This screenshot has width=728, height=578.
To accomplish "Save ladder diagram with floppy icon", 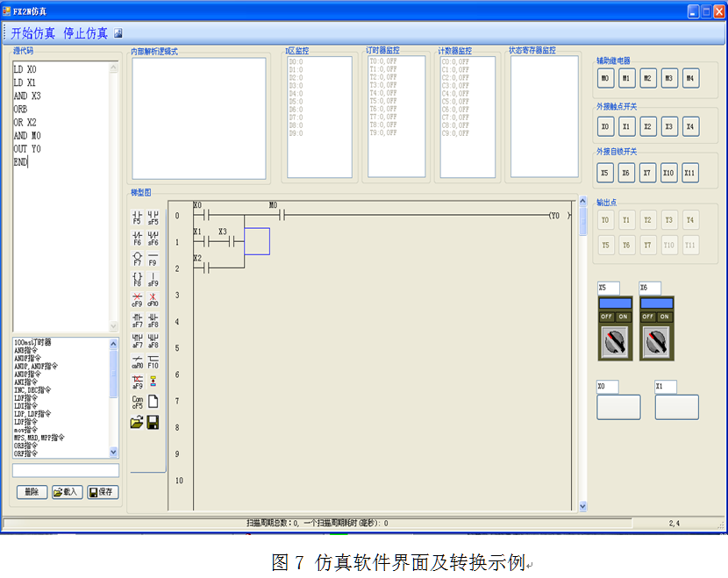I will click(x=153, y=423).
